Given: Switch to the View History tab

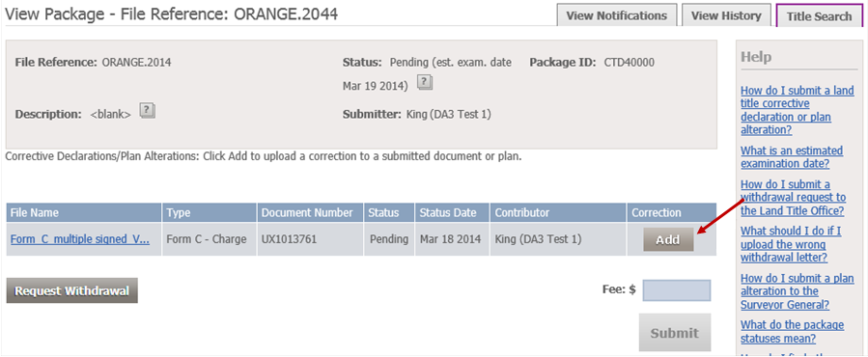Looking at the screenshot, I should coord(726,15).
